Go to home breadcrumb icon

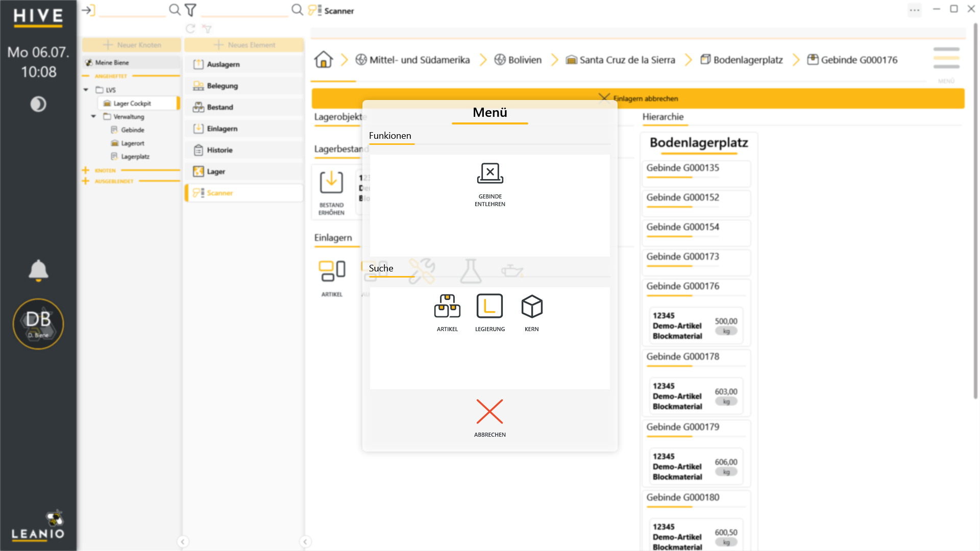coord(324,60)
